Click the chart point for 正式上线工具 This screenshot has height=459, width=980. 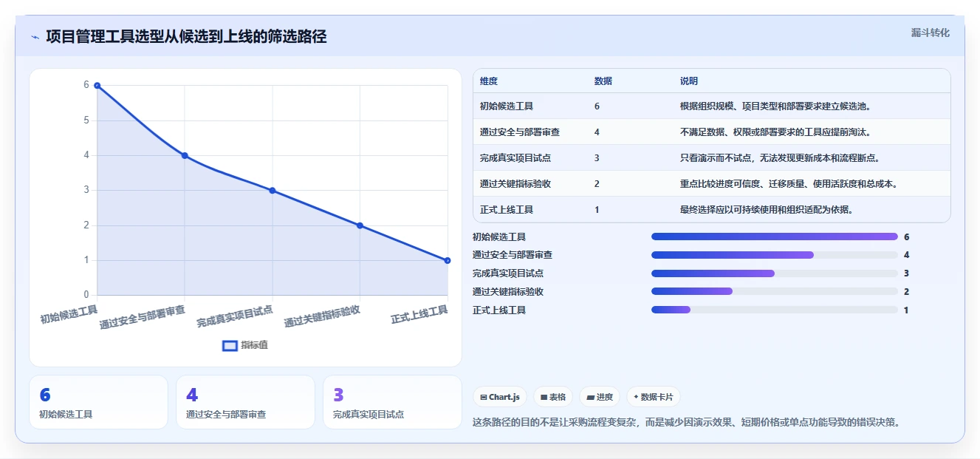click(x=448, y=260)
